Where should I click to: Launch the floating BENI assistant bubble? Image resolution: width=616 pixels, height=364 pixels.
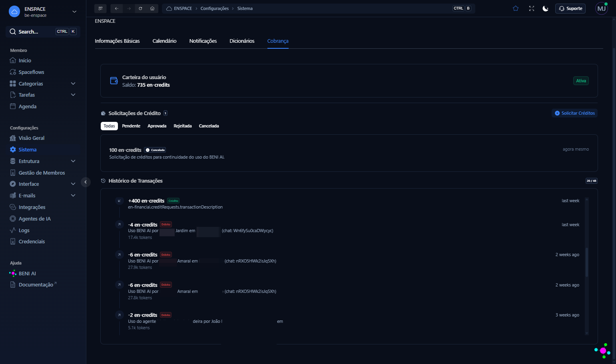(x=603, y=351)
